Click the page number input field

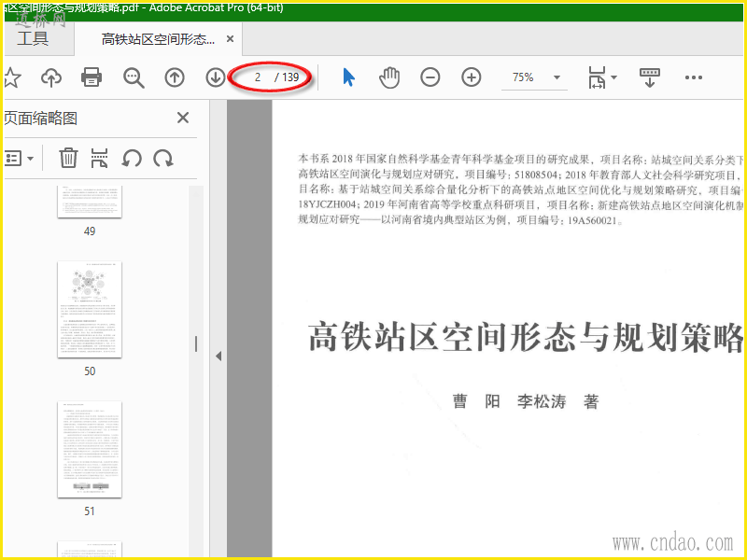coord(258,77)
